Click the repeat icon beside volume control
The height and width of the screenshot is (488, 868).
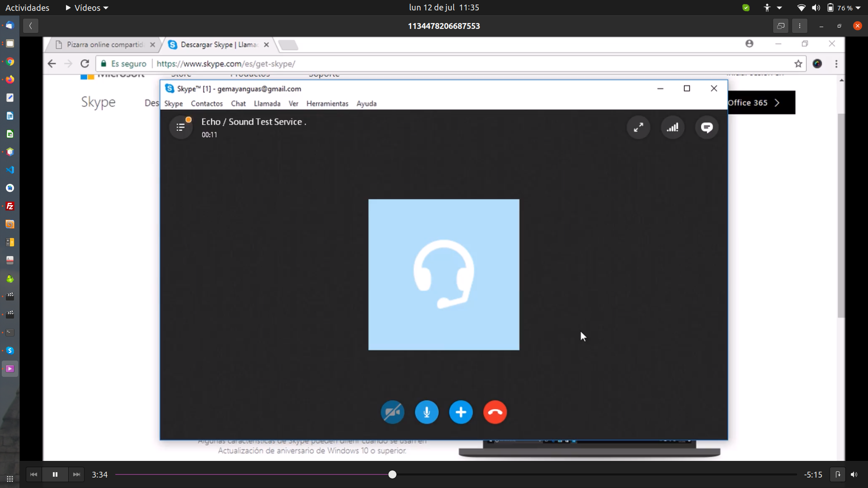838,474
